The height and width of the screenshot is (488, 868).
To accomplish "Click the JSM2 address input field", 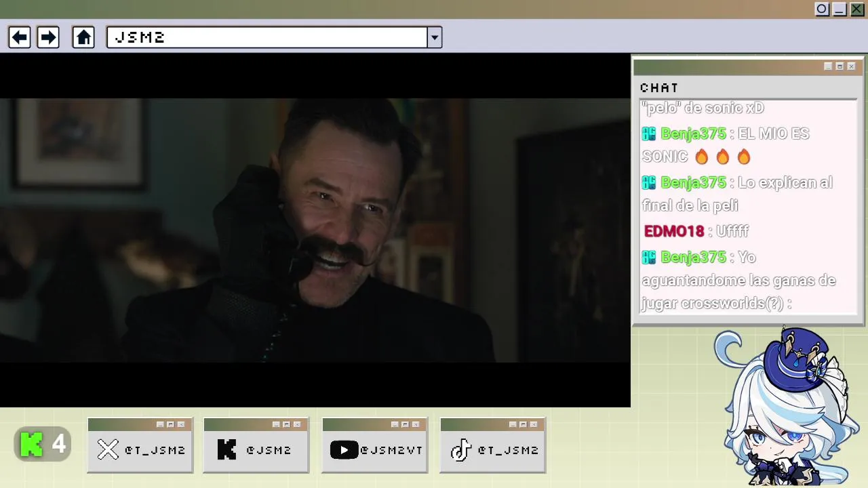I will pyautogui.click(x=267, y=37).
